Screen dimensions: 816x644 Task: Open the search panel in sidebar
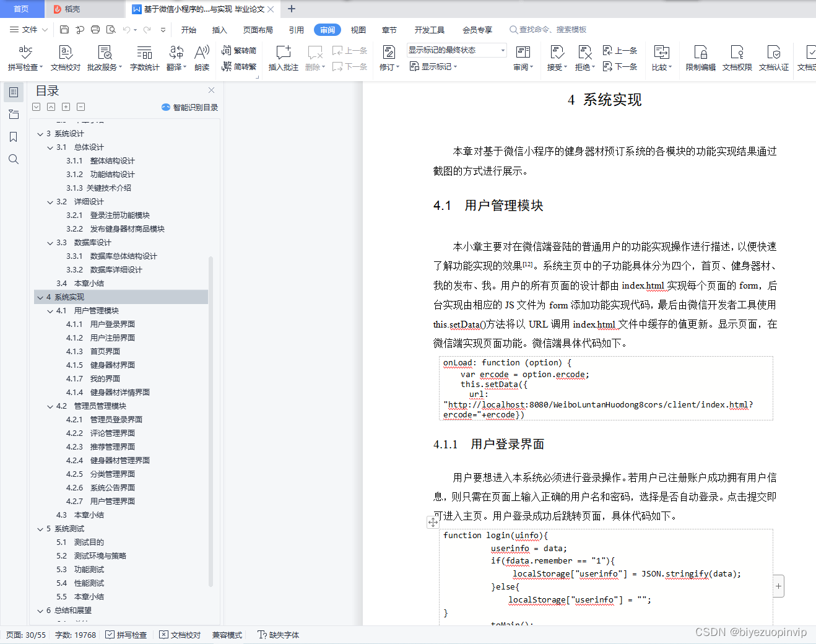coord(14,159)
